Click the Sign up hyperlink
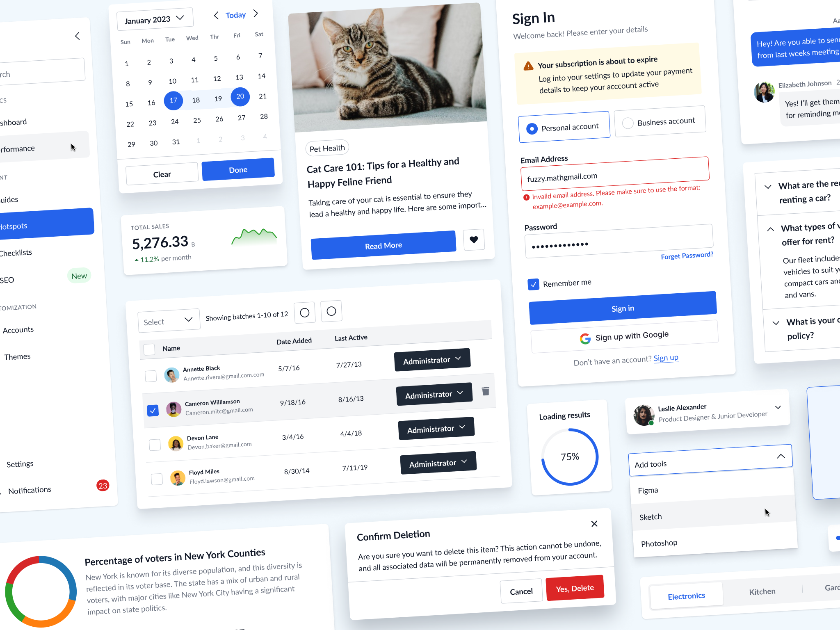Viewport: 840px width, 630px height. (x=665, y=358)
